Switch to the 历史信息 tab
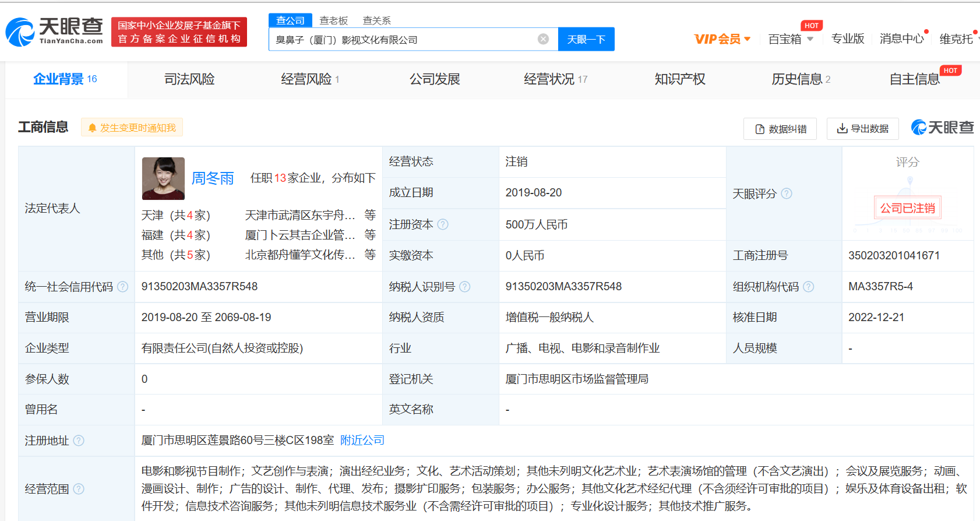The height and width of the screenshot is (521, 980). 801,79
